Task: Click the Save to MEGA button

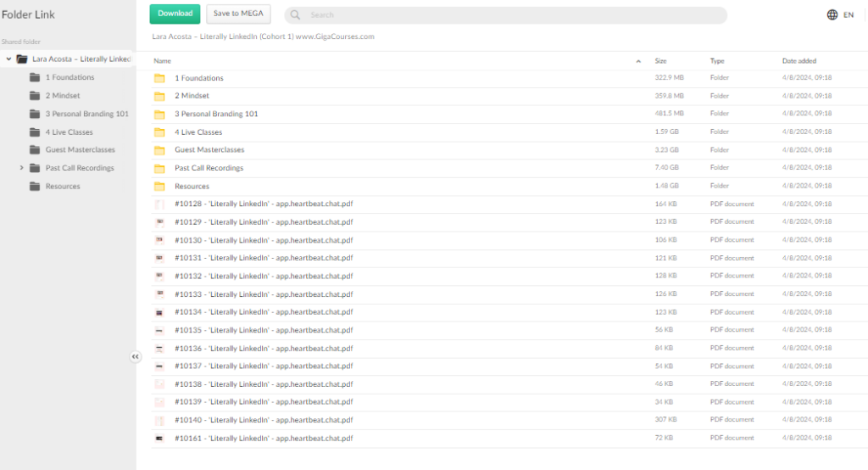Action: (238, 14)
